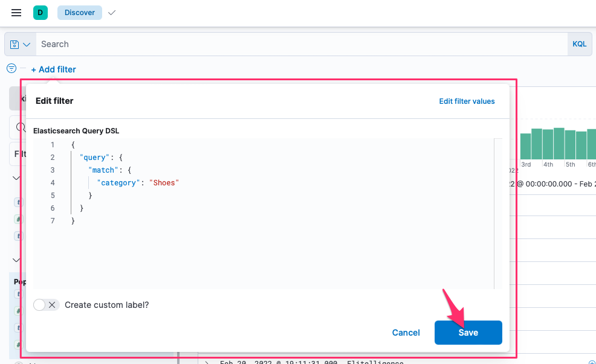Open the hamburger navigation menu

(x=16, y=13)
